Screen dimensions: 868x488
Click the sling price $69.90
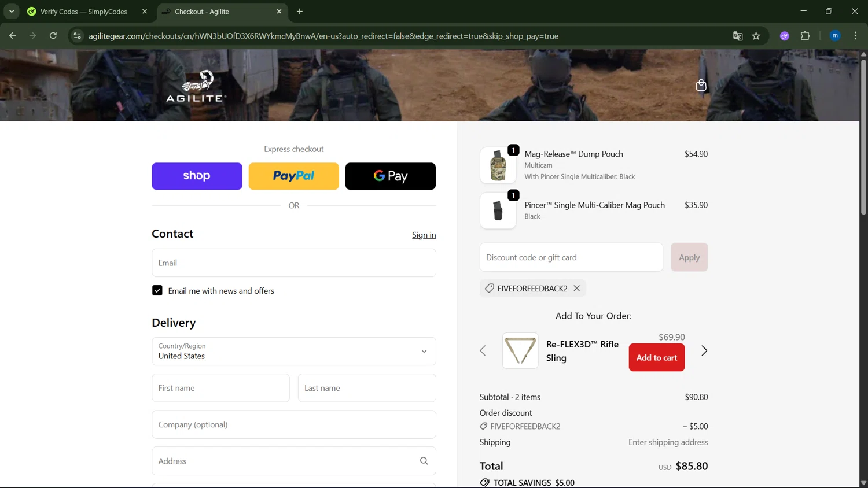[672, 337]
